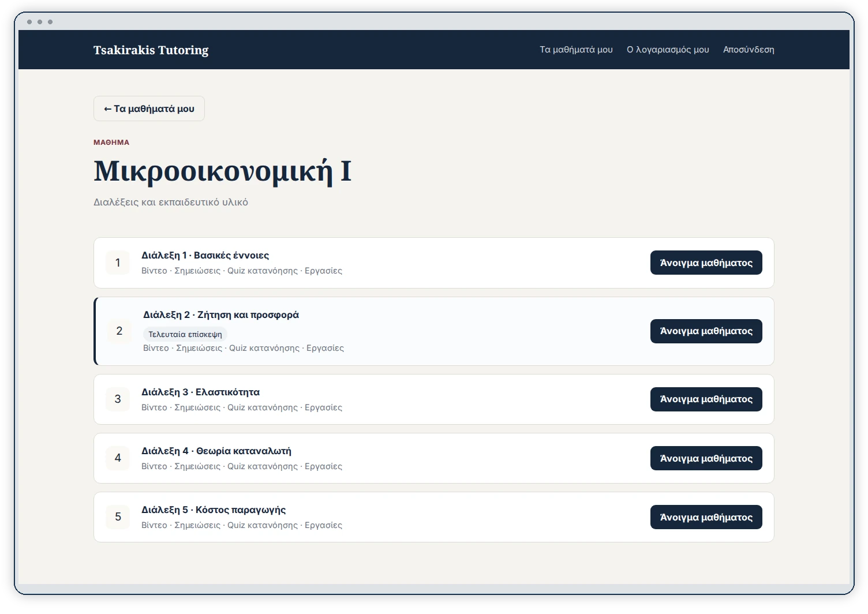Click the Τελευταία επίσκεψη tag
Image resolution: width=868 pixels, height=614 pixels.
pos(185,334)
